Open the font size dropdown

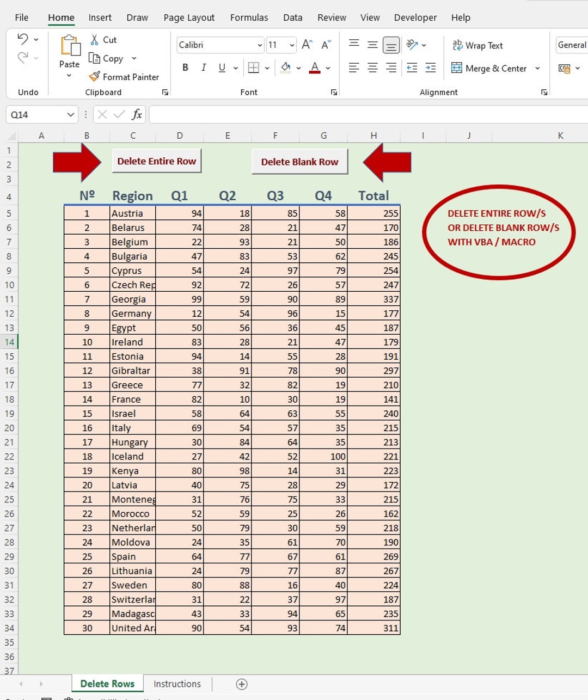click(291, 45)
